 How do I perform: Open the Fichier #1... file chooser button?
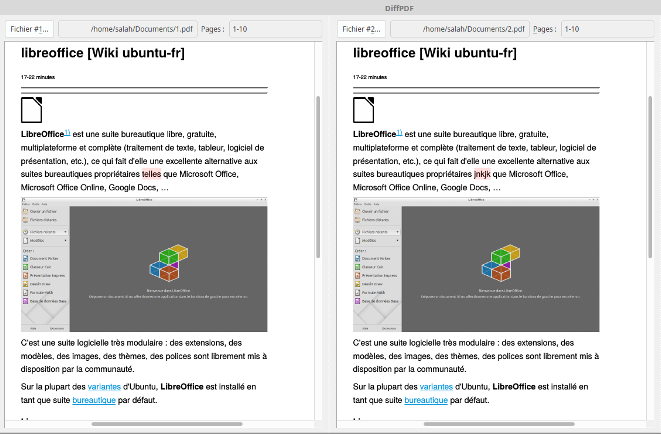click(x=30, y=29)
